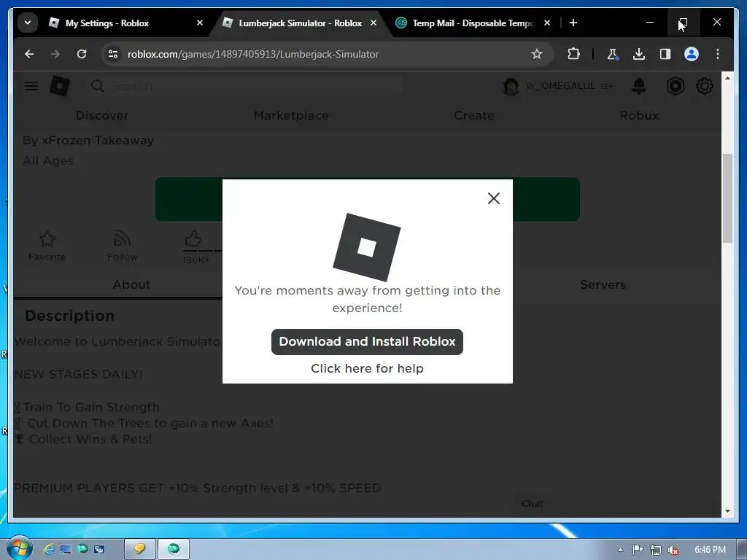
Task: Open the browser Downloads icon
Action: [639, 54]
